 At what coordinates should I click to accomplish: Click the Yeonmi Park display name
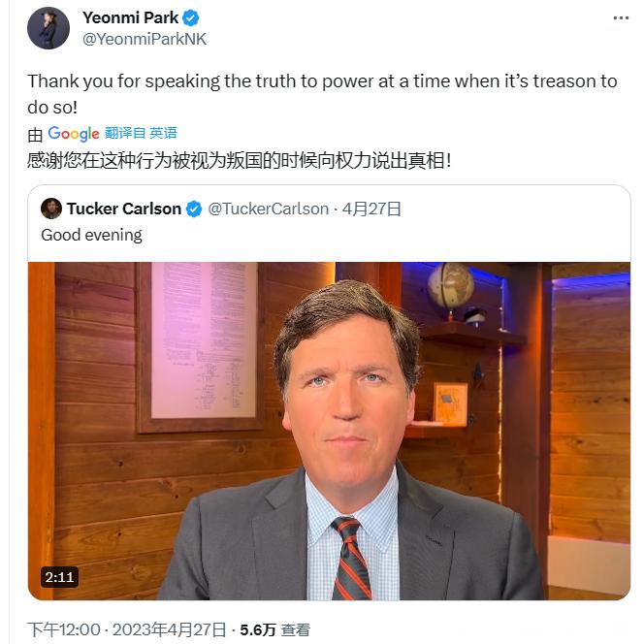point(131,18)
